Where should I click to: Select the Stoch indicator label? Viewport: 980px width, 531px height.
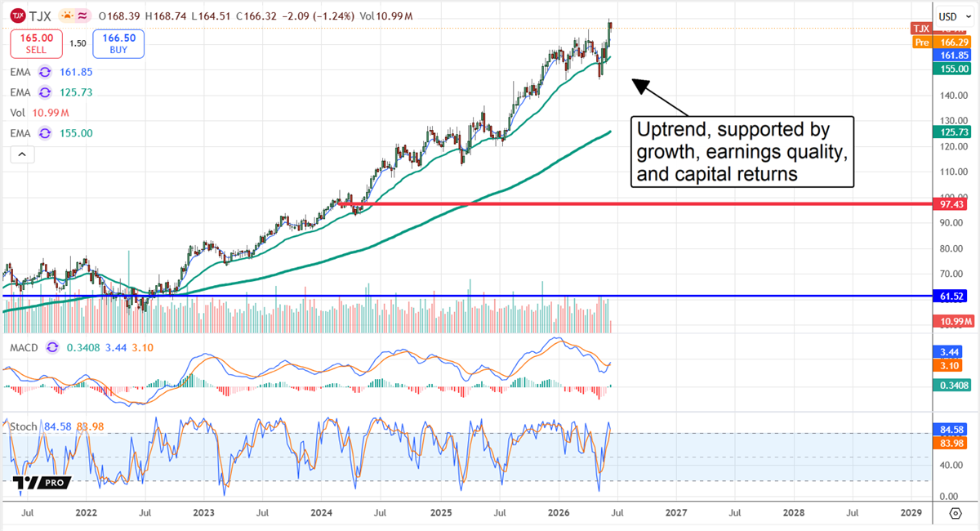point(22,426)
